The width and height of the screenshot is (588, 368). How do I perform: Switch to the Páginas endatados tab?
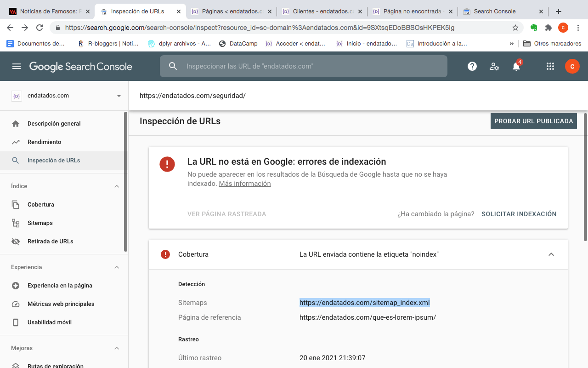[x=232, y=11]
